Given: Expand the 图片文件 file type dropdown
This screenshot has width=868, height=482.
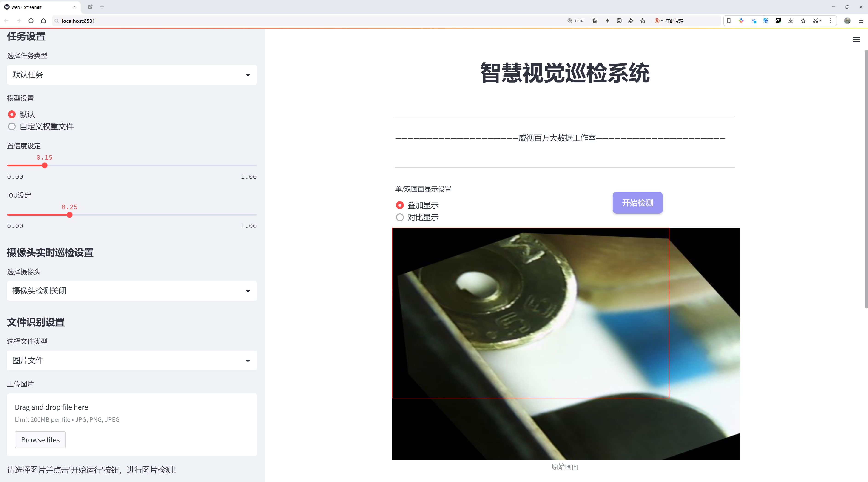Looking at the screenshot, I should coord(132,361).
